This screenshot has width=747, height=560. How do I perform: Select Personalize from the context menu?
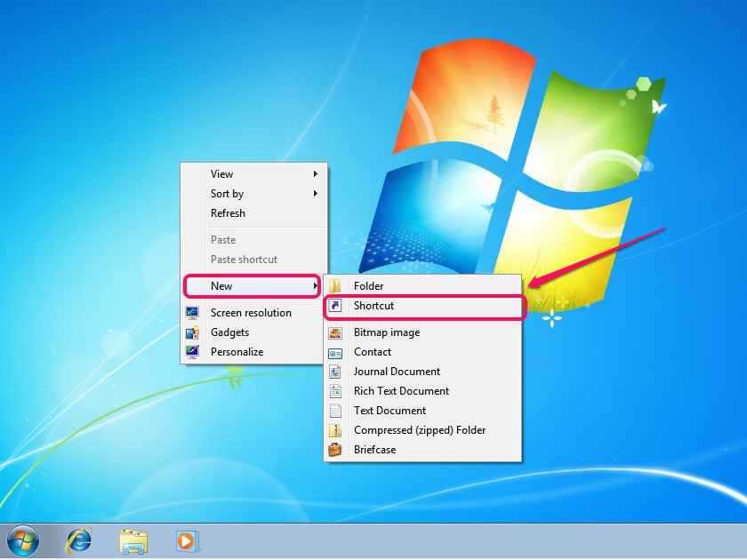[237, 351]
